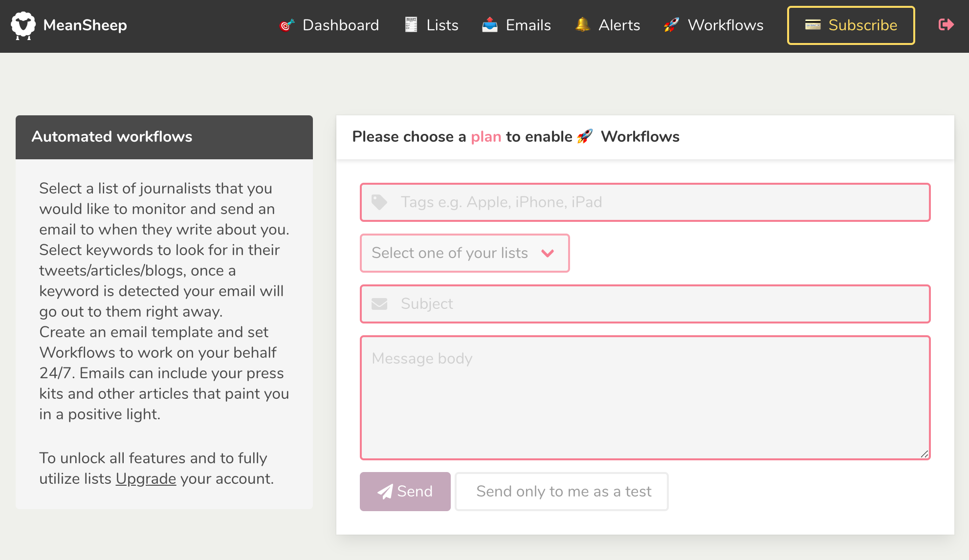This screenshot has width=969, height=560.
Task: Click the logout arrow icon
Action: pos(946,24)
